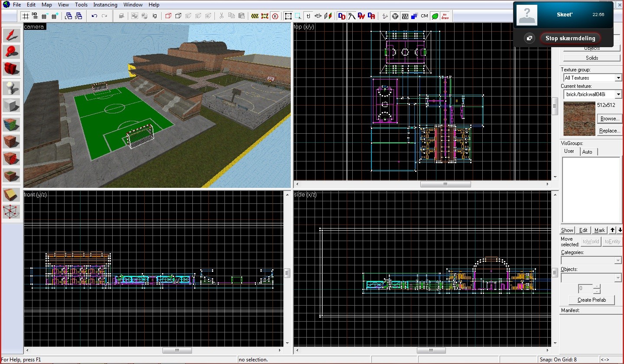The image size is (624, 364).
Task: Expand the Texture group dropdown
Action: coord(618,78)
